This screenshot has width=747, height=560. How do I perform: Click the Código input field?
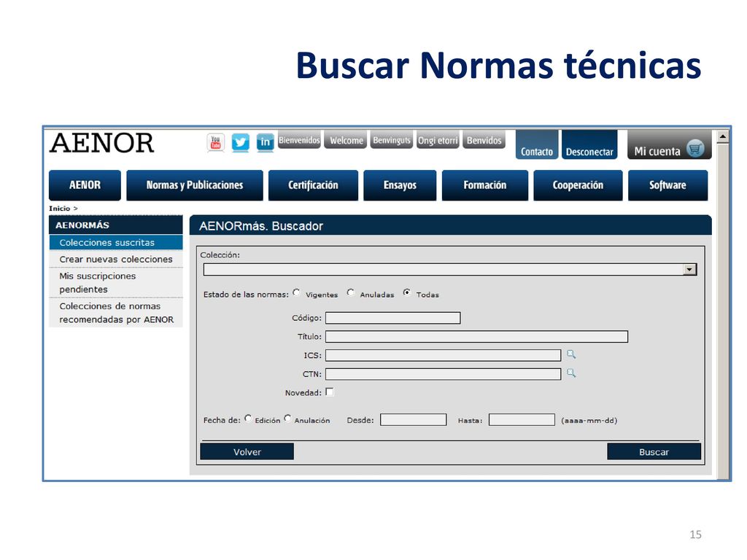tap(393, 318)
